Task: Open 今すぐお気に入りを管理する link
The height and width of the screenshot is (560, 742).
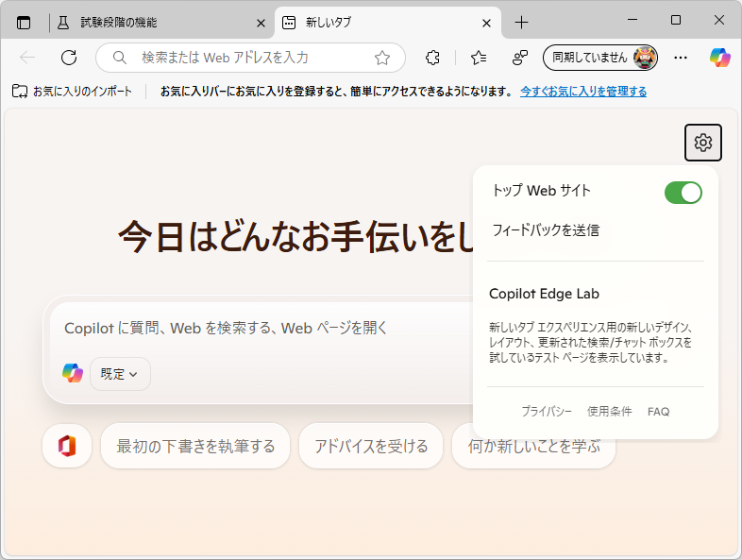Action: (583, 91)
